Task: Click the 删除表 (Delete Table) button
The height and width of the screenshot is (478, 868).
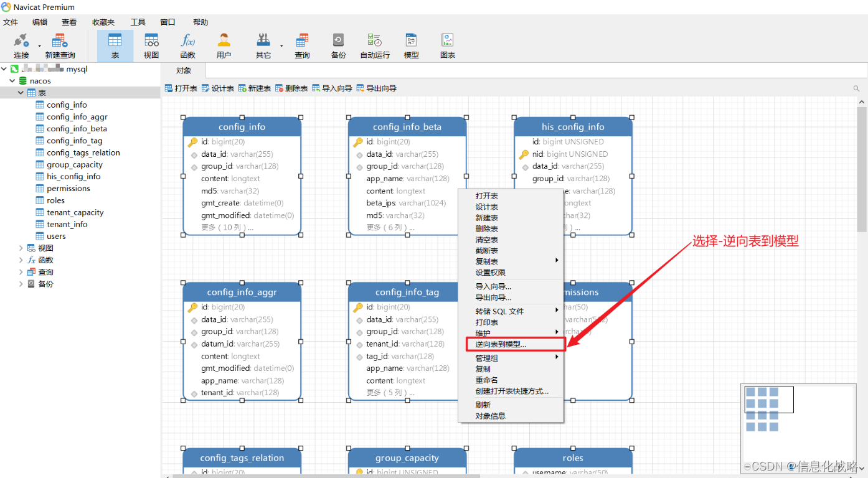Action: pyautogui.click(x=291, y=88)
